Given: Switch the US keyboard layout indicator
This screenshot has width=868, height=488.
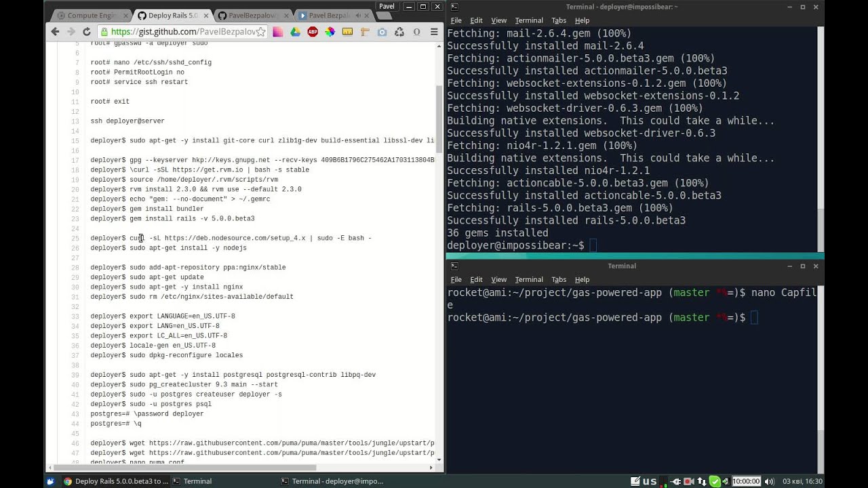Looking at the screenshot, I should coord(650,481).
